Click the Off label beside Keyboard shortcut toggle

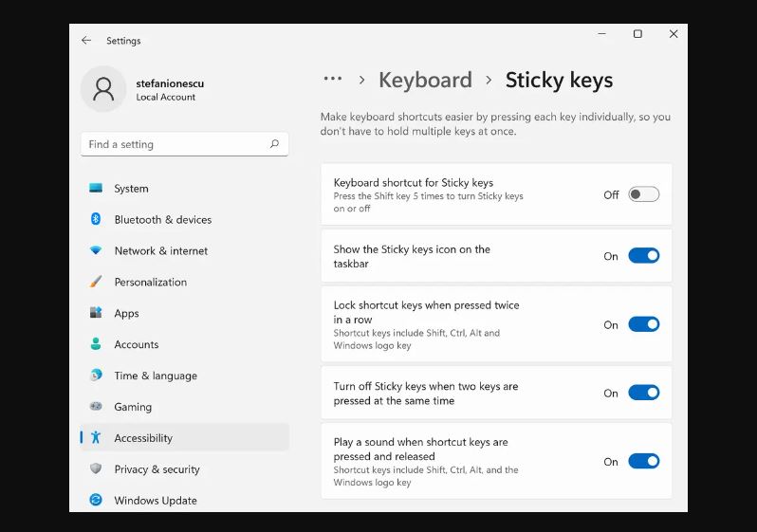(x=611, y=194)
